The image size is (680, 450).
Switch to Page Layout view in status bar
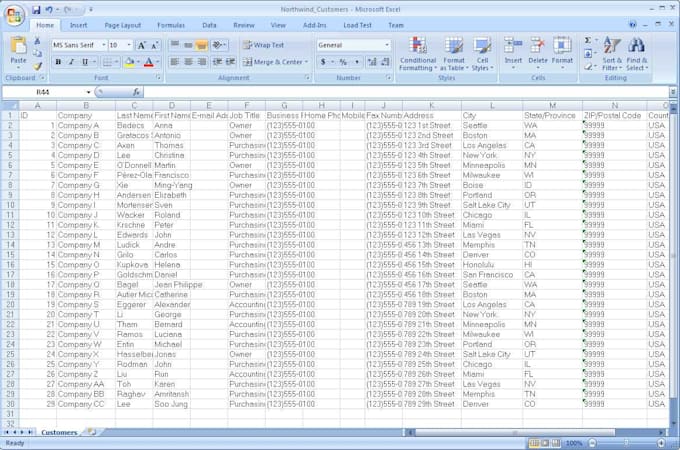(x=545, y=443)
